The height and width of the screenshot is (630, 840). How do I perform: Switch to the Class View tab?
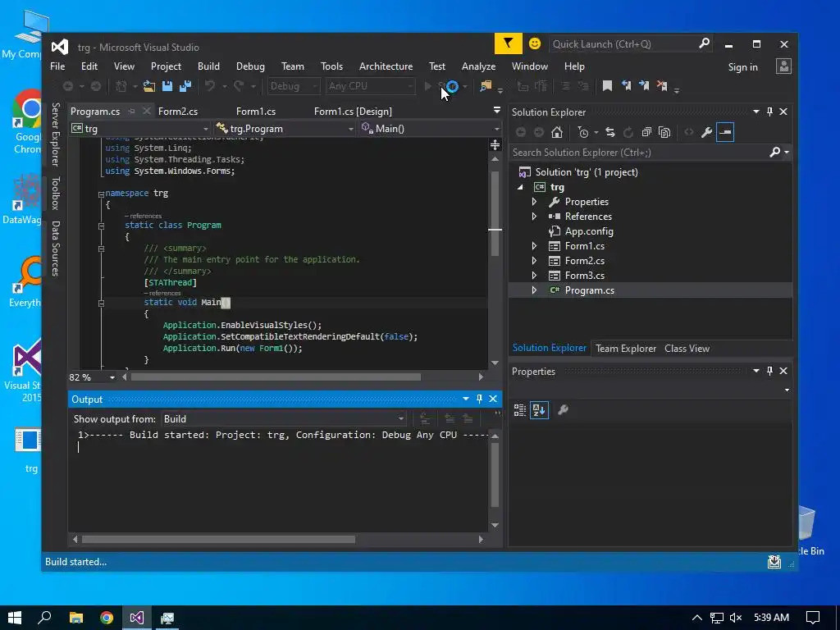click(x=687, y=349)
